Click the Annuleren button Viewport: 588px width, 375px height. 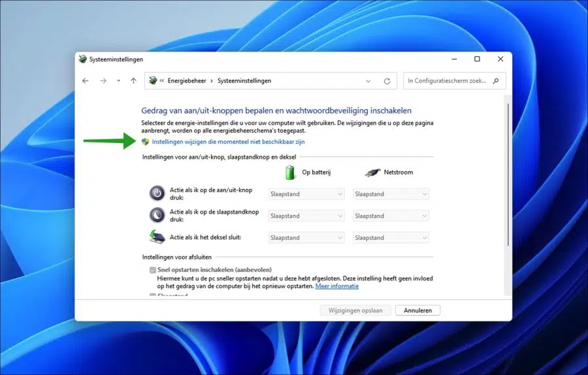tap(417, 310)
